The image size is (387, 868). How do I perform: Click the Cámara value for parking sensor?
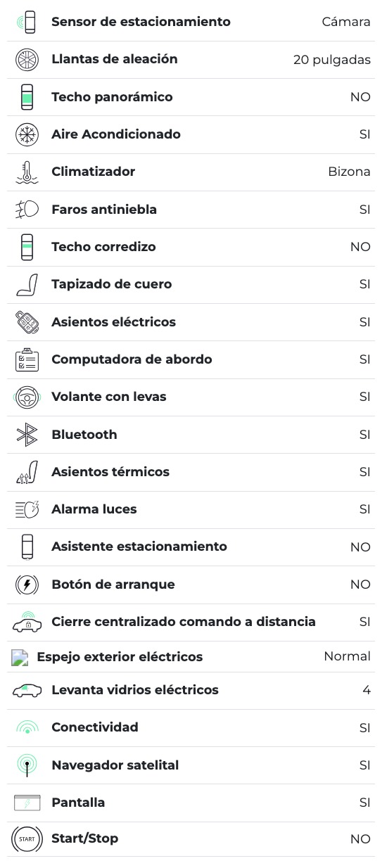[346, 22]
